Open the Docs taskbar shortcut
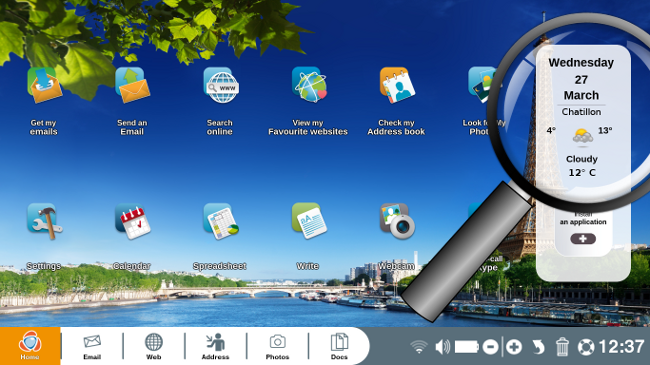The width and height of the screenshot is (650, 365). click(x=339, y=346)
